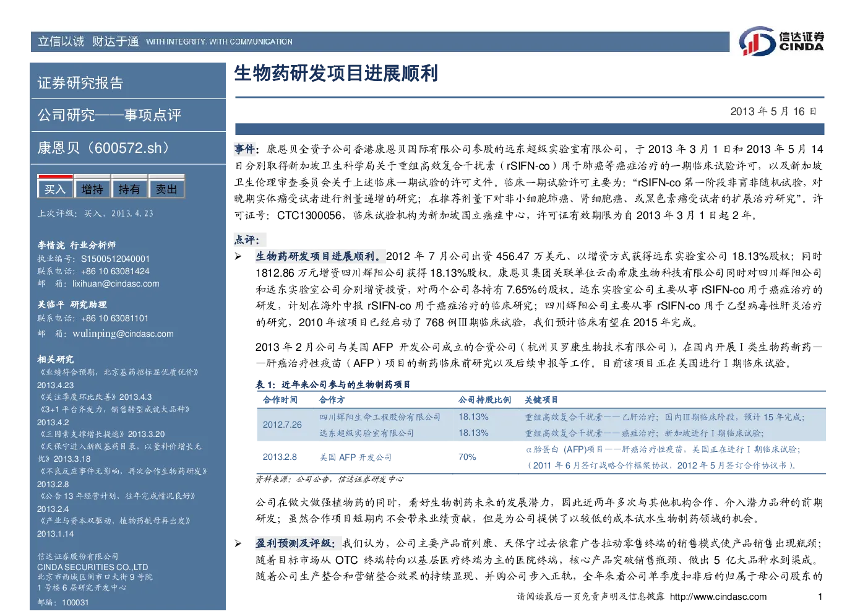Open related report 业绩符合预期
868x614 pixels.
pos(118,372)
